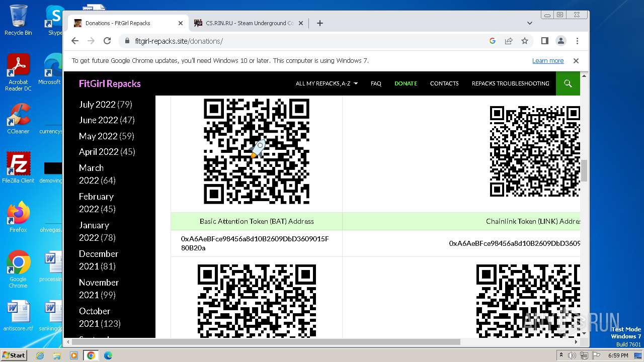Open the site search magnifier button

click(x=568, y=83)
